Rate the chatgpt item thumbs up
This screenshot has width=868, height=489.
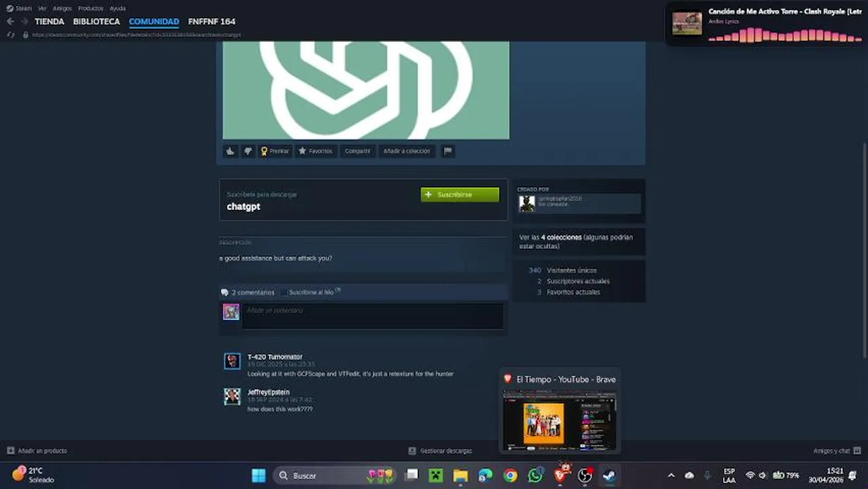coord(230,151)
